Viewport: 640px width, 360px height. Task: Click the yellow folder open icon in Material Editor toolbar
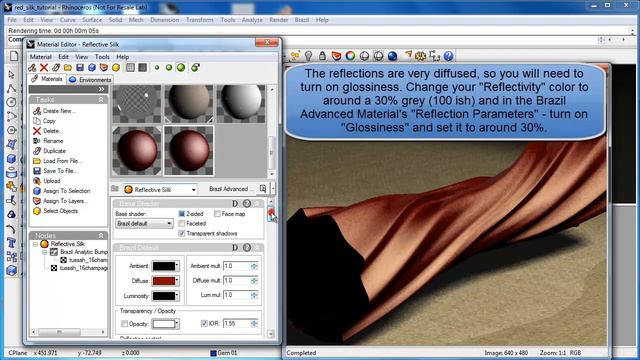tap(68, 68)
